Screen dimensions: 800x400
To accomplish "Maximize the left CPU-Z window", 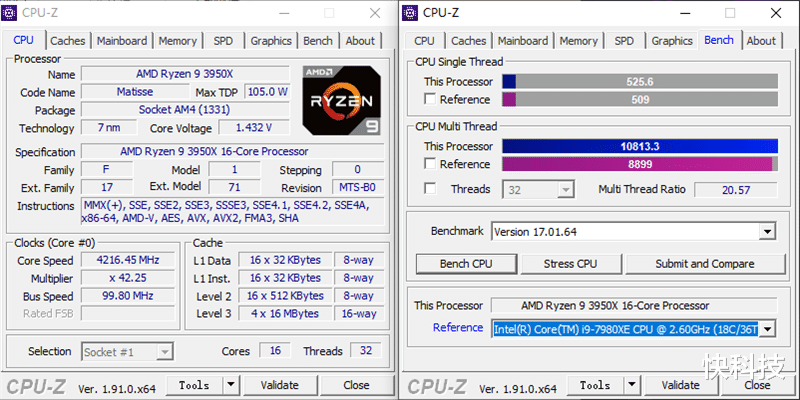I will [x=329, y=13].
